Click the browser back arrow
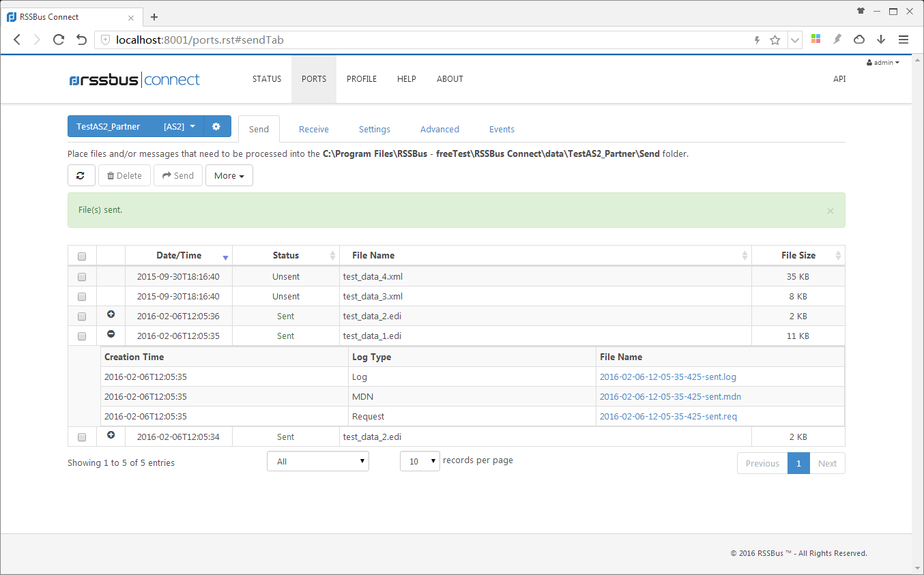 (x=17, y=40)
